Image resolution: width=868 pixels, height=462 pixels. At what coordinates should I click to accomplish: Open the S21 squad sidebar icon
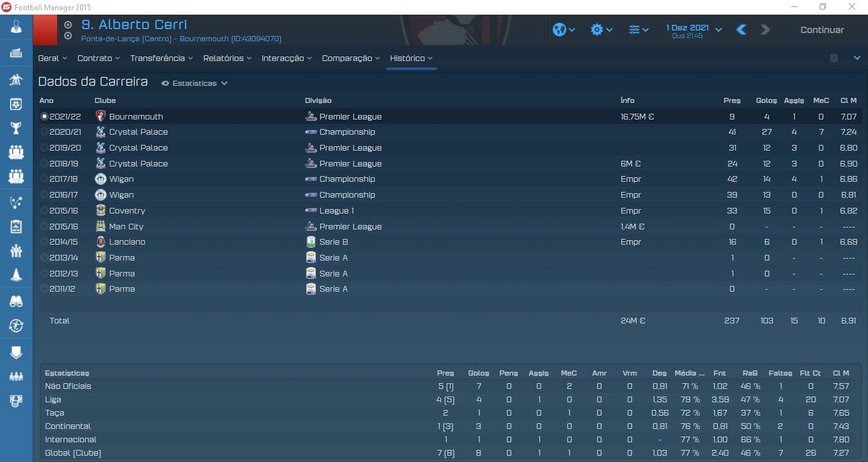pyautogui.click(x=17, y=152)
